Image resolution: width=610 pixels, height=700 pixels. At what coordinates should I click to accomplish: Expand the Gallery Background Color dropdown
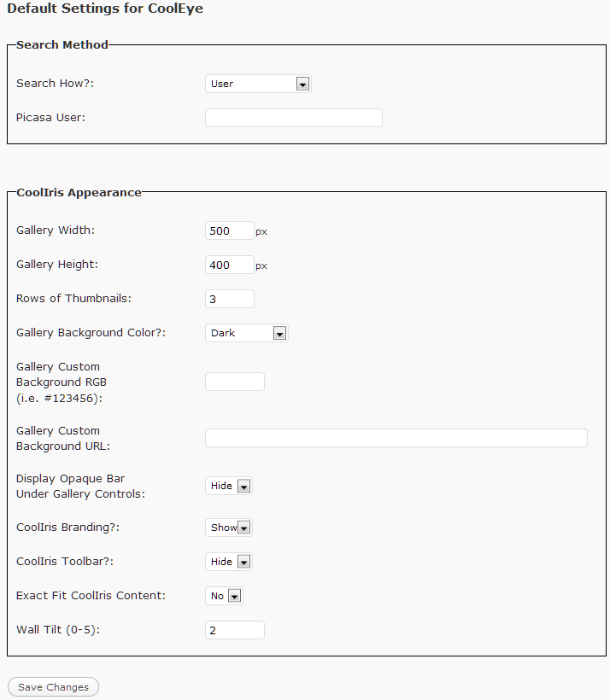[x=247, y=333]
